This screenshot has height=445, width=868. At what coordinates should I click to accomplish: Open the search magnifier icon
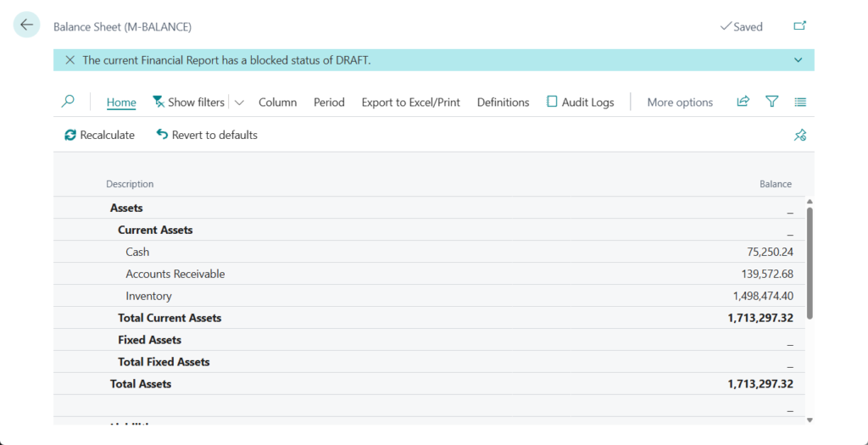point(68,102)
